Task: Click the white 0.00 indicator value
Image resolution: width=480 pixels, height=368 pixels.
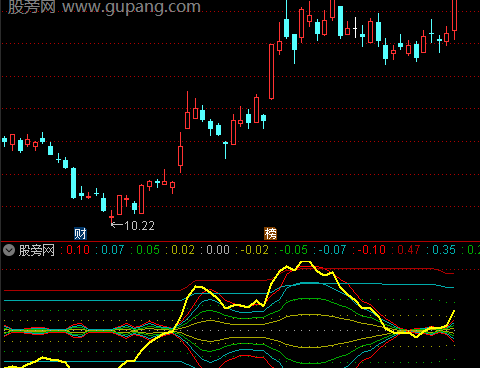Action: (x=218, y=250)
